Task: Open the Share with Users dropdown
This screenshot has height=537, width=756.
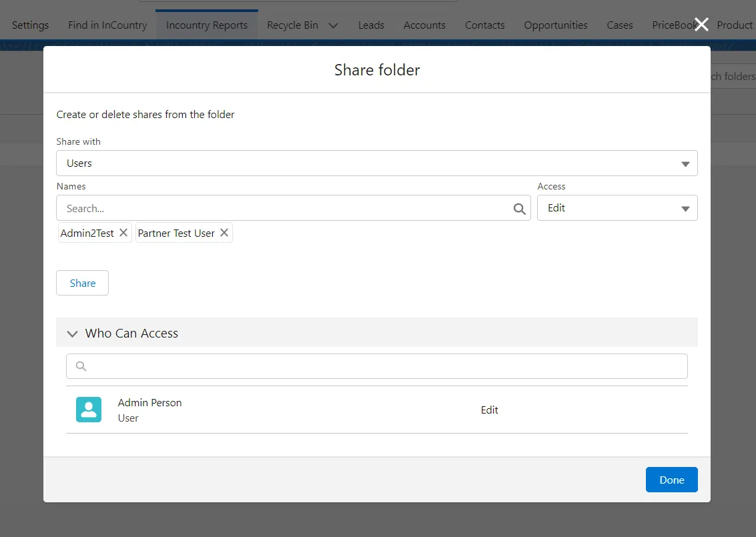Action: click(x=376, y=163)
